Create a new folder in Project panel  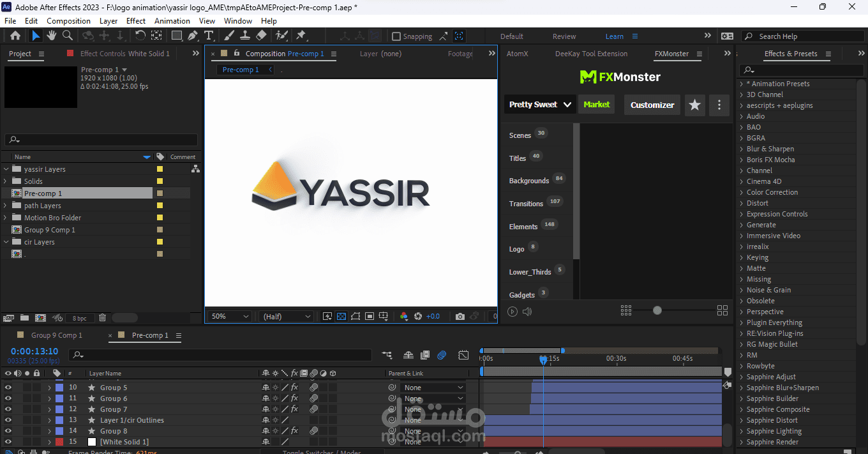[24, 317]
